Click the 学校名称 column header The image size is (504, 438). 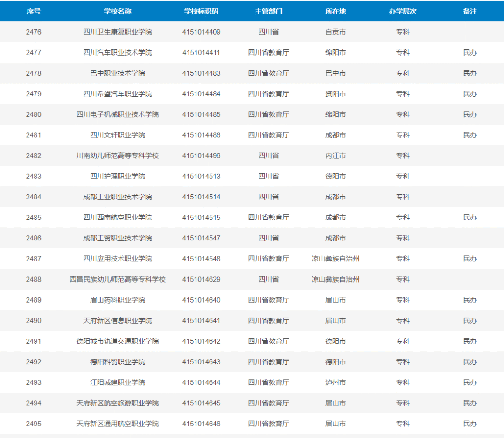(117, 12)
